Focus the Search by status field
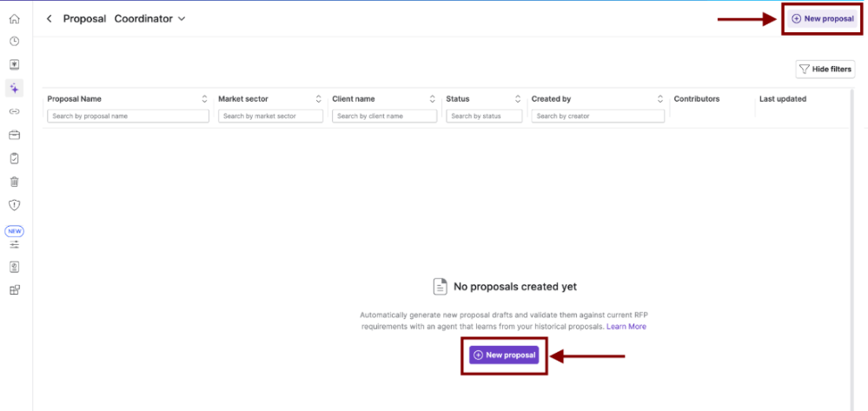868x411 pixels. (x=484, y=116)
